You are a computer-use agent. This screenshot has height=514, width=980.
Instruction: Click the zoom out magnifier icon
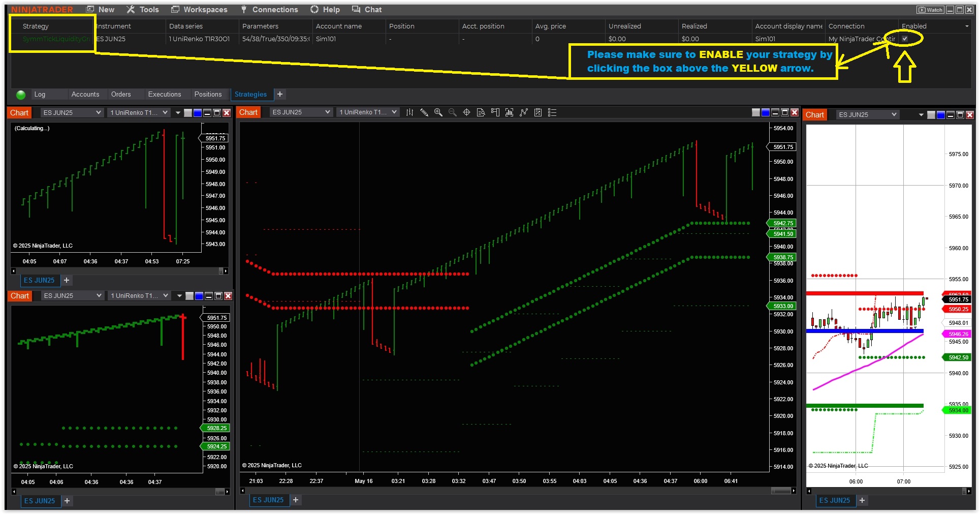click(x=452, y=112)
